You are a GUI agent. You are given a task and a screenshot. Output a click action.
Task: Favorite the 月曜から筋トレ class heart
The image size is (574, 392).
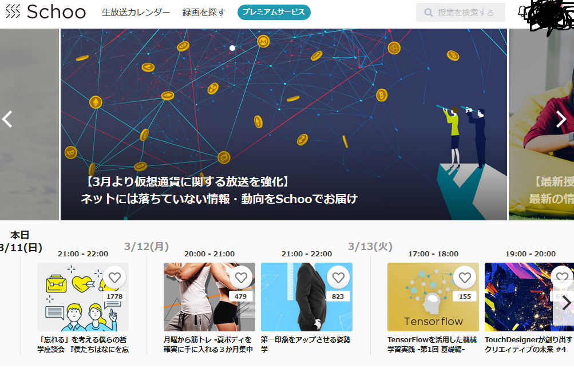[x=241, y=278]
